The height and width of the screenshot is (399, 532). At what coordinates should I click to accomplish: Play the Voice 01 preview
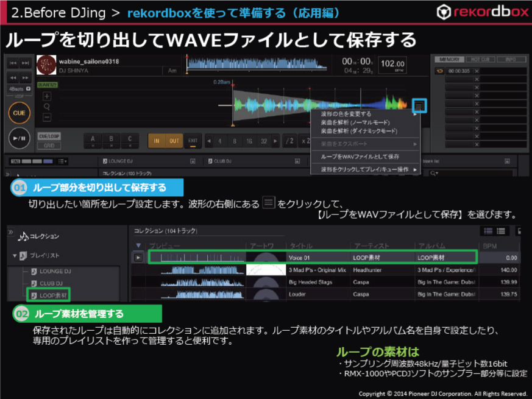click(138, 258)
